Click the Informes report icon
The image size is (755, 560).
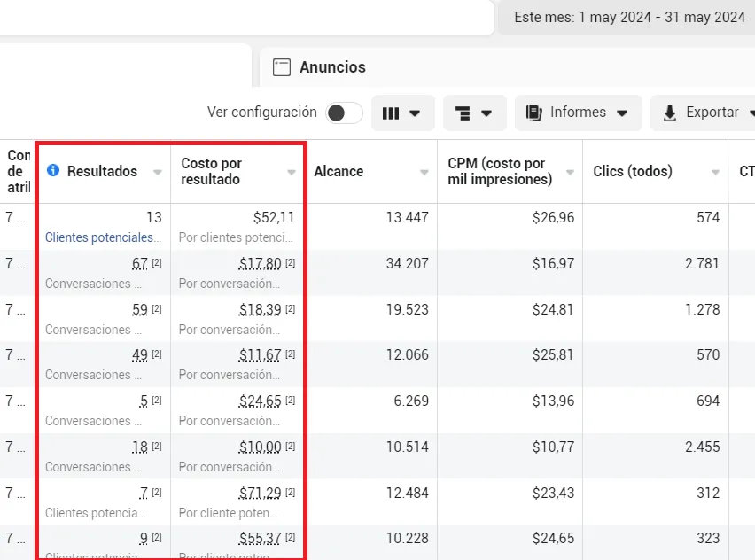coord(534,113)
